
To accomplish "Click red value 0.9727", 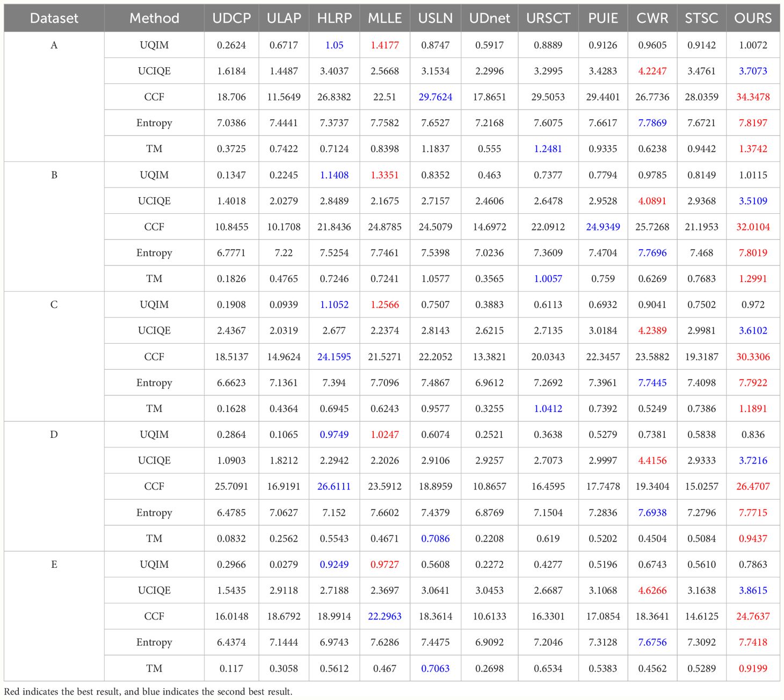I will pos(384,565).
